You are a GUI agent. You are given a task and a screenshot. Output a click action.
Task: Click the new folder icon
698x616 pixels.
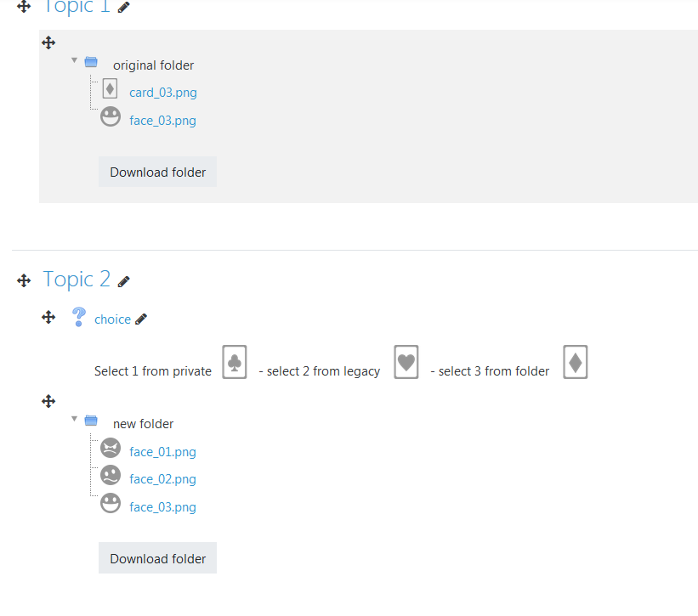click(91, 421)
